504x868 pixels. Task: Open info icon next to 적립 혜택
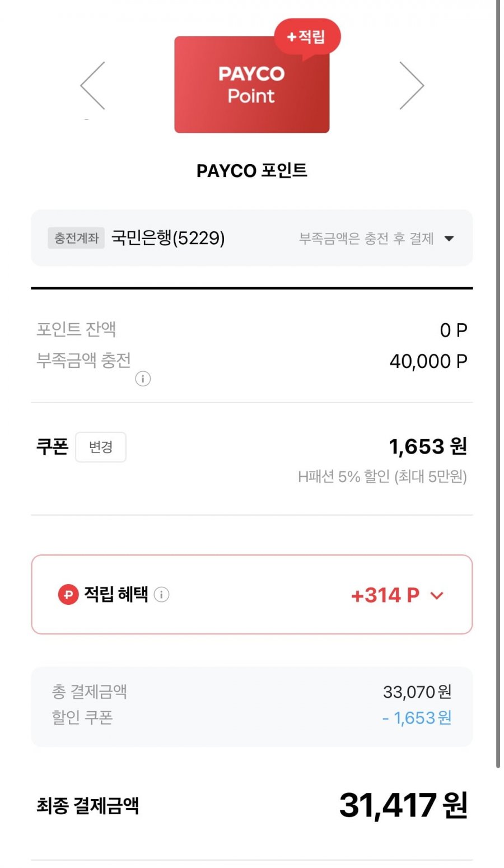tap(161, 595)
